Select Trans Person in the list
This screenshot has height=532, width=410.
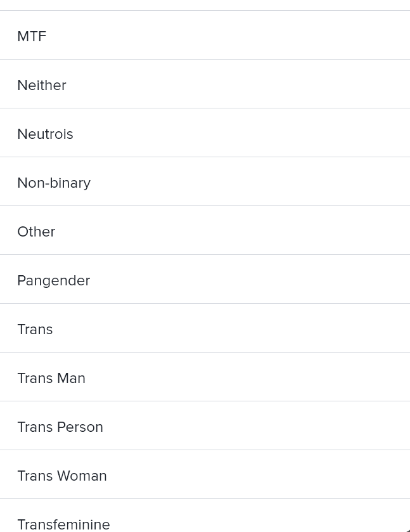[x=60, y=427]
